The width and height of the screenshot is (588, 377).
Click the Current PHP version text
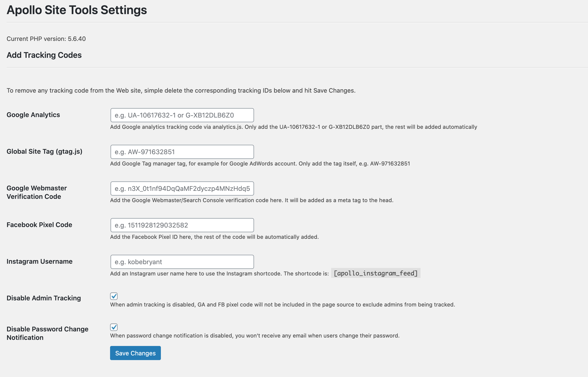coord(46,39)
